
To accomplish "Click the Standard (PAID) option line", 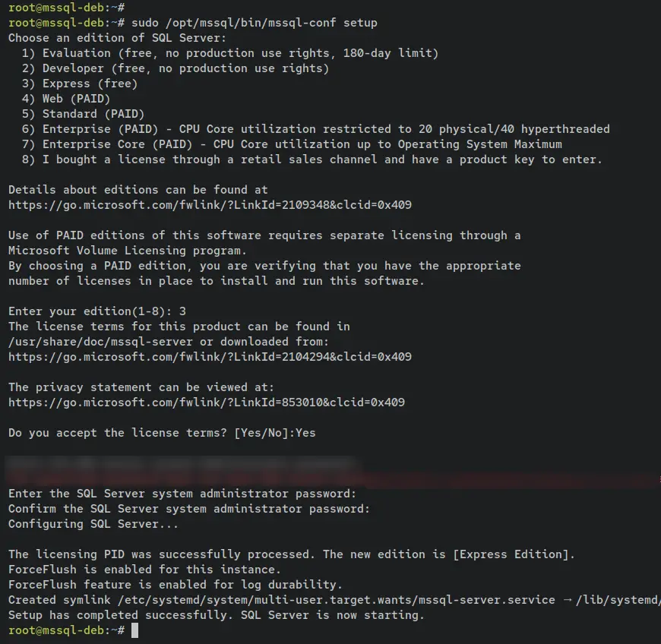I will [x=83, y=114].
